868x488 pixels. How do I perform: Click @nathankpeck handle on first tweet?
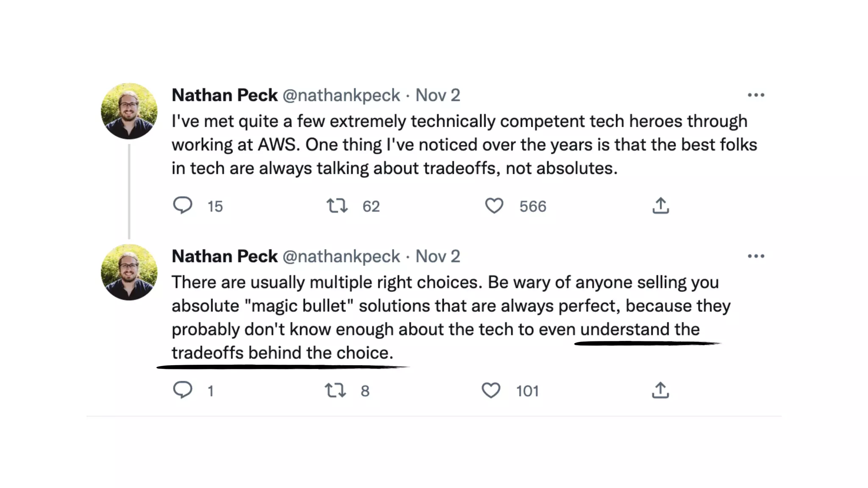(x=341, y=95)
